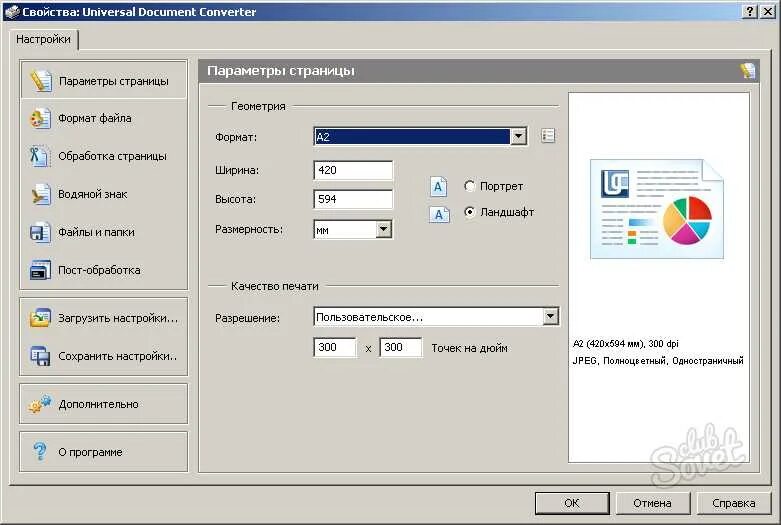Click the landscape page orientation icon
The image size is (781, 525).
pos(439,215)
